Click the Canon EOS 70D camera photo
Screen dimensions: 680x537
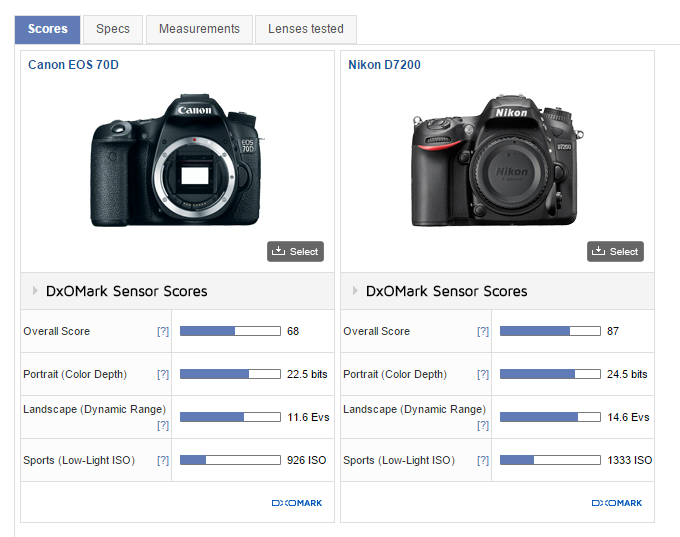177,160
